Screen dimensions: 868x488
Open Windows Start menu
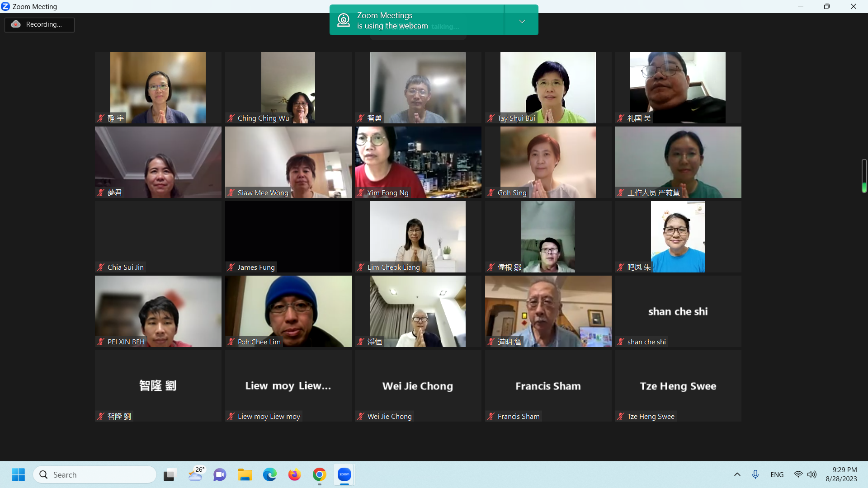pos(18,474)
